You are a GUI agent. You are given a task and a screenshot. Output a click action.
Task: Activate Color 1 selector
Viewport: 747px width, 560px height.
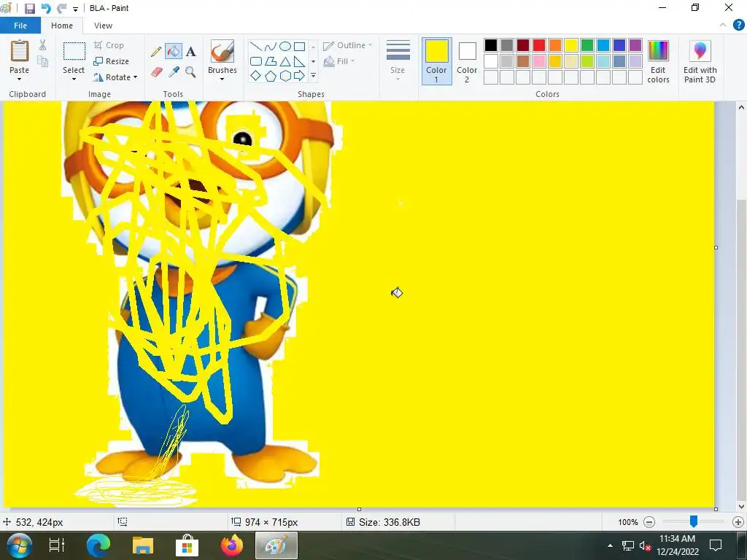[x=436, y=61]
